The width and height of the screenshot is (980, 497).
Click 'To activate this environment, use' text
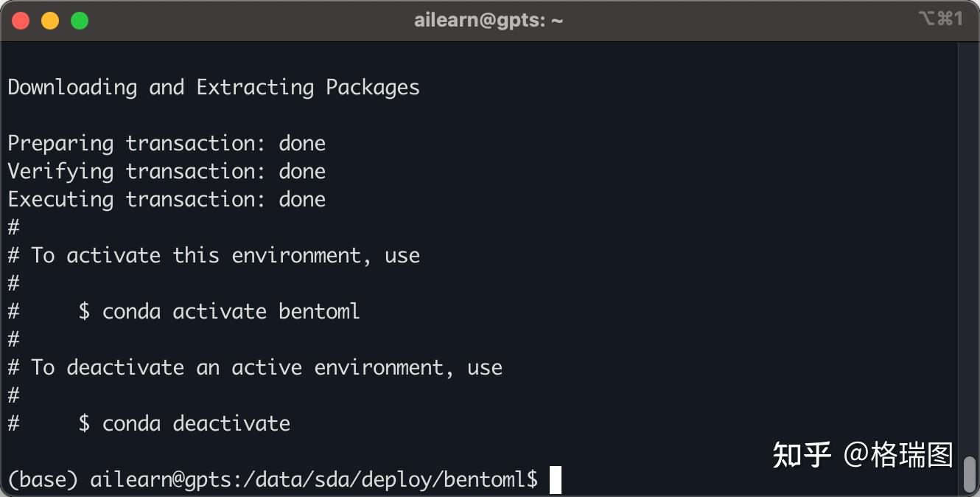225,255
